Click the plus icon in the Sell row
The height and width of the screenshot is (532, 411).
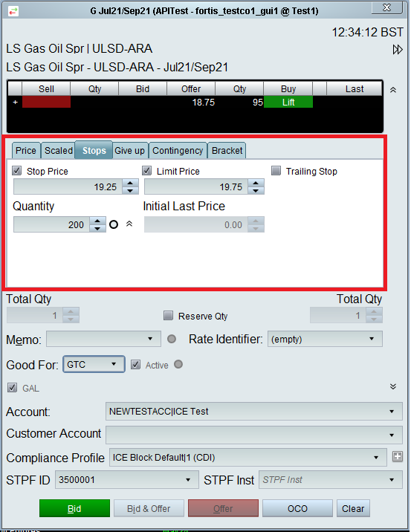[x=15, y=102]
